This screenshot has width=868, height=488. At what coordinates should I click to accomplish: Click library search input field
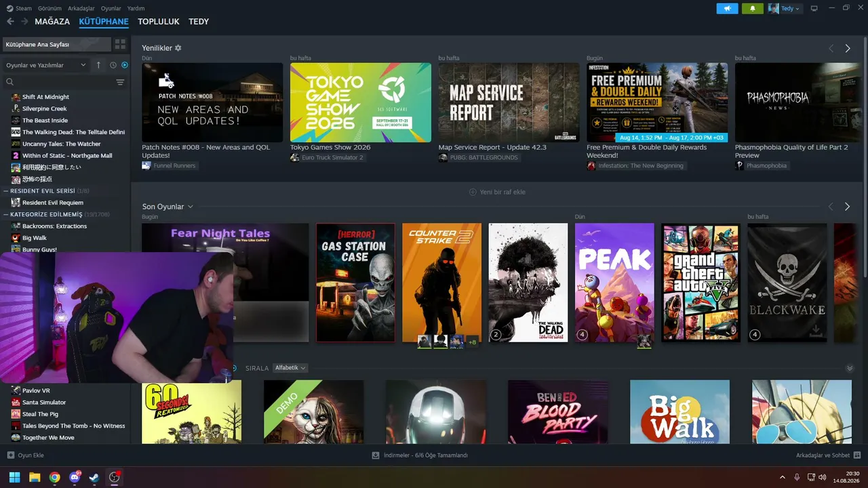[x=64, y=82]
